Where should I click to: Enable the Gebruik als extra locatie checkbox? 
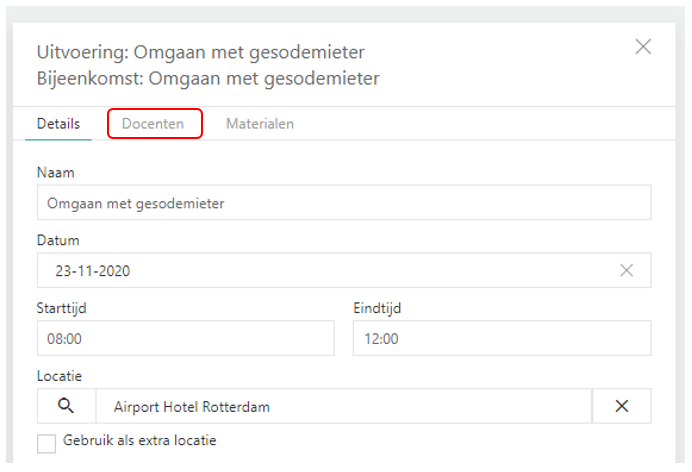46,443
